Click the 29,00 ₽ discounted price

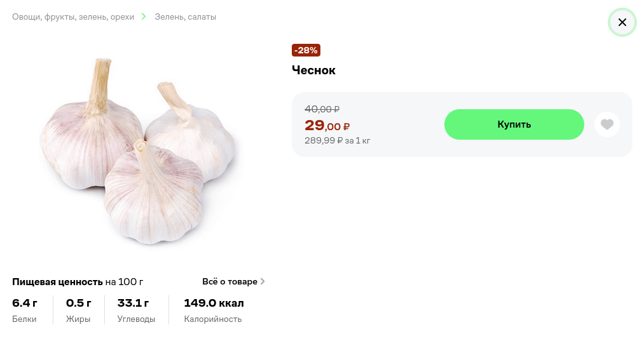pyautogui.click(x=327, y=125)
